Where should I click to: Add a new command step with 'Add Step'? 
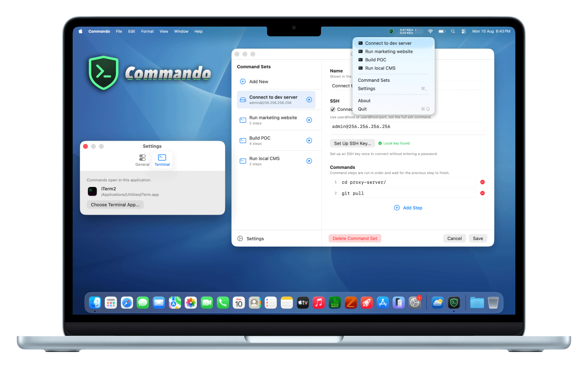408,208
